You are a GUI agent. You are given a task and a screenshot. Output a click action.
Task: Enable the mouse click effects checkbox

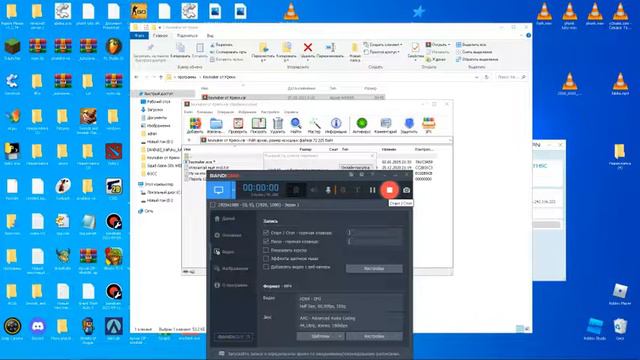click(266, 258)
